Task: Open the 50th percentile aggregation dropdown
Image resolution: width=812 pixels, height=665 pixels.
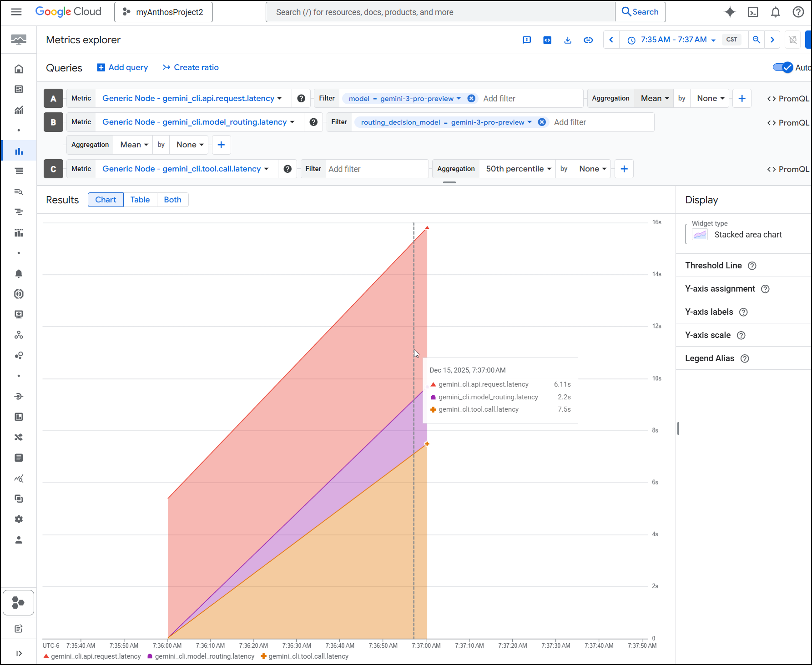Action: click(518, 169)
